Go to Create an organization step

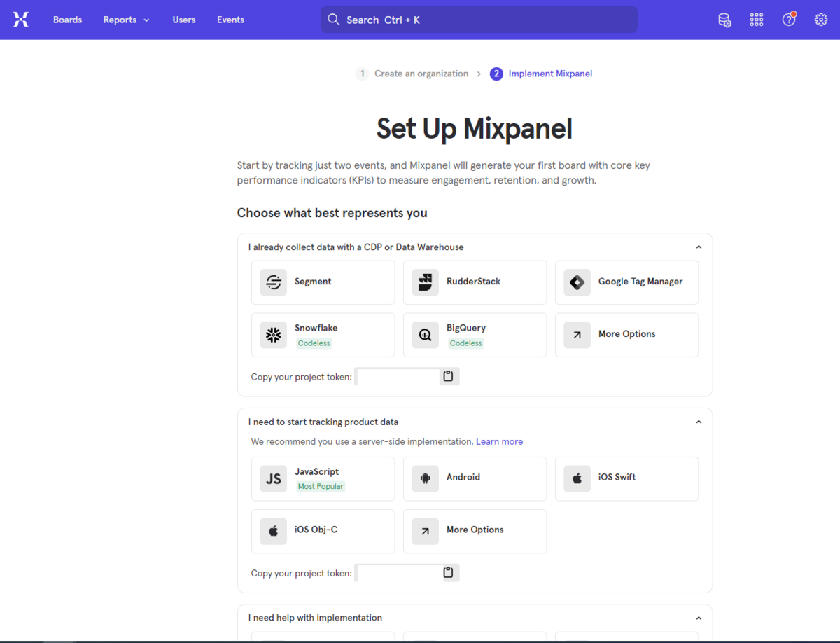pos(412,74)
